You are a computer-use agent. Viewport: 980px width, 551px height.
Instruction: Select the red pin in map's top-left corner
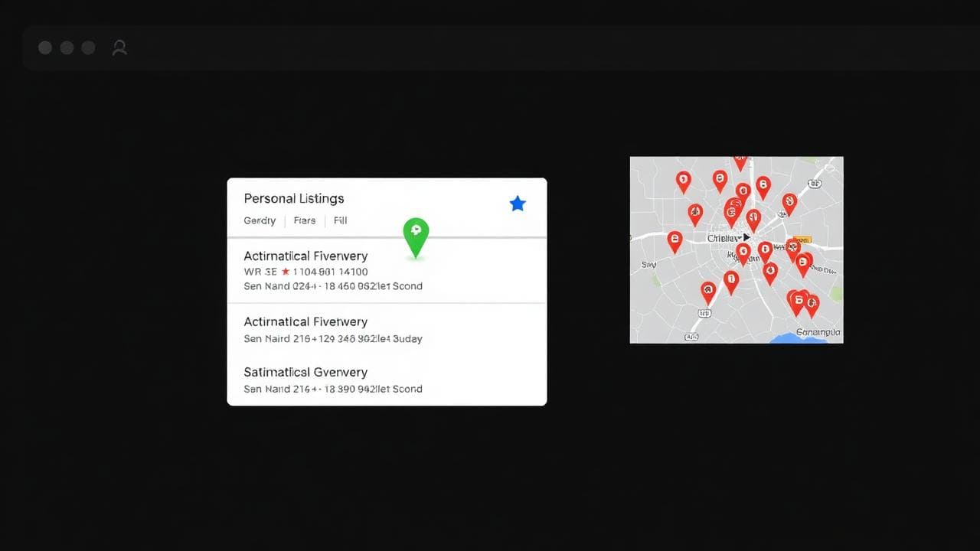coord(683,181)
